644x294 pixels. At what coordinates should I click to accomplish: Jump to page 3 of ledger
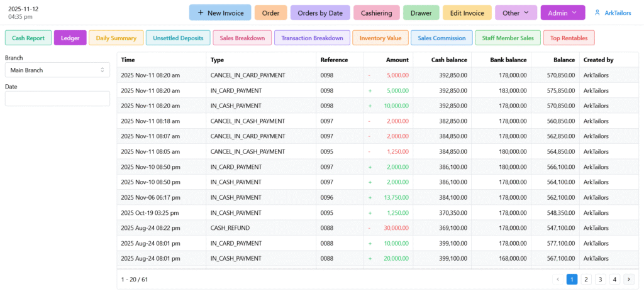(x=600, y=279)
